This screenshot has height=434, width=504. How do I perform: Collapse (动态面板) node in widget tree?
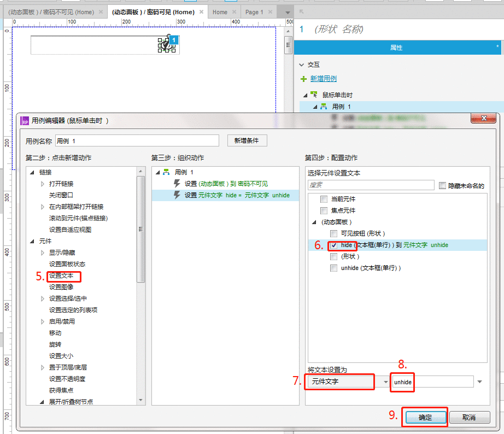pos(314,222)
